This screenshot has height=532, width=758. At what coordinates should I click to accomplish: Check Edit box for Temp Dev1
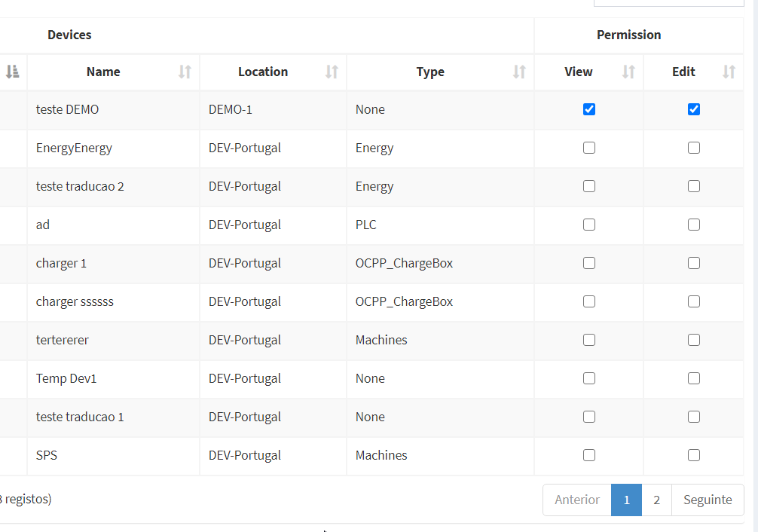(694, 378)
